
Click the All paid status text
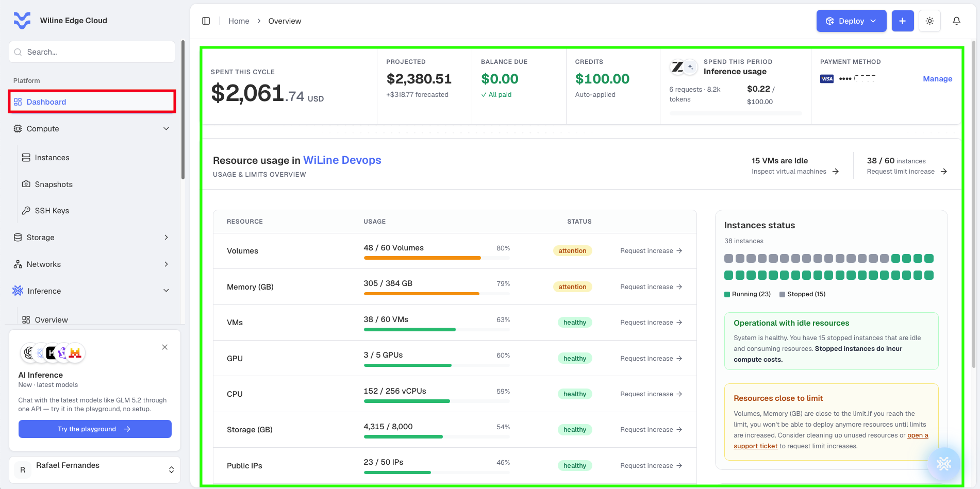[x=496, y=95]
